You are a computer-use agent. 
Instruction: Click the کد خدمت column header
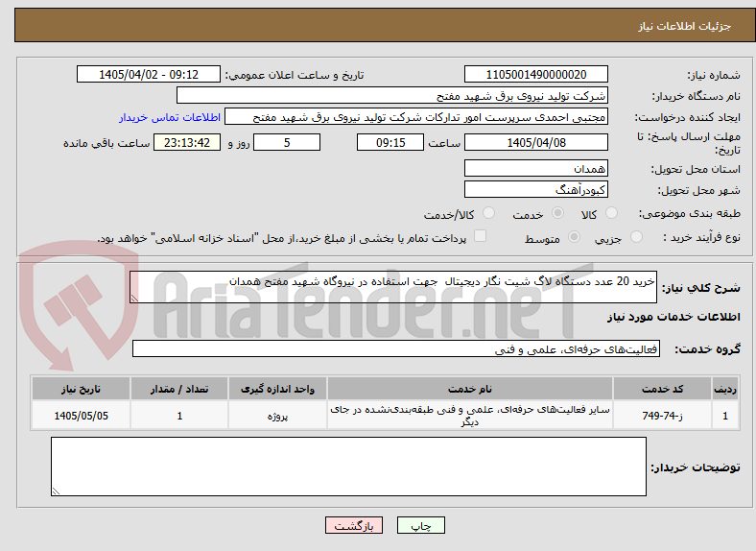[663, 389]
